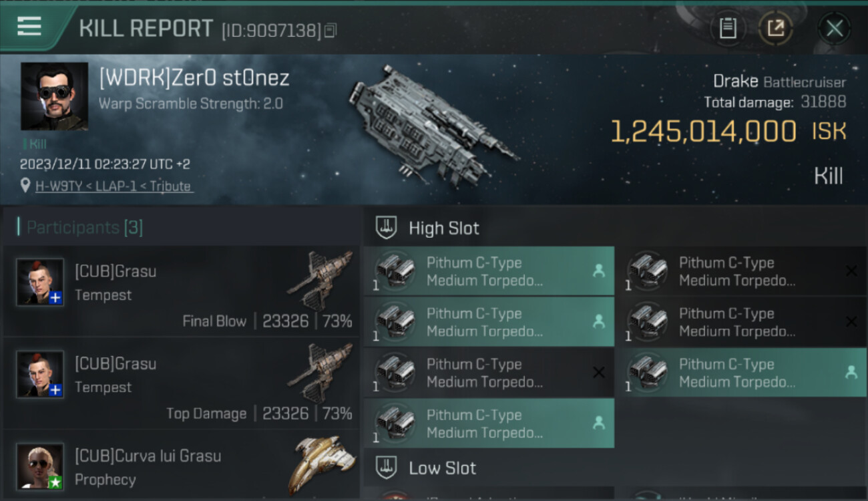The image size is (868, 501).
Task: Click the Final Blow Tempest ship icon
Action: click(x=320, y=281)
